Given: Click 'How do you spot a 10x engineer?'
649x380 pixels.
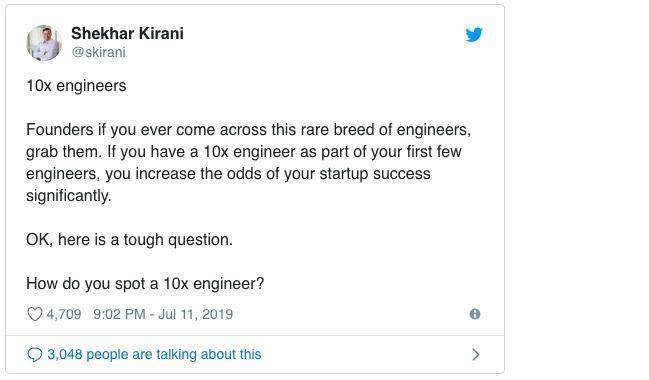Looking at the screenshot, I should tap(145, 284).
